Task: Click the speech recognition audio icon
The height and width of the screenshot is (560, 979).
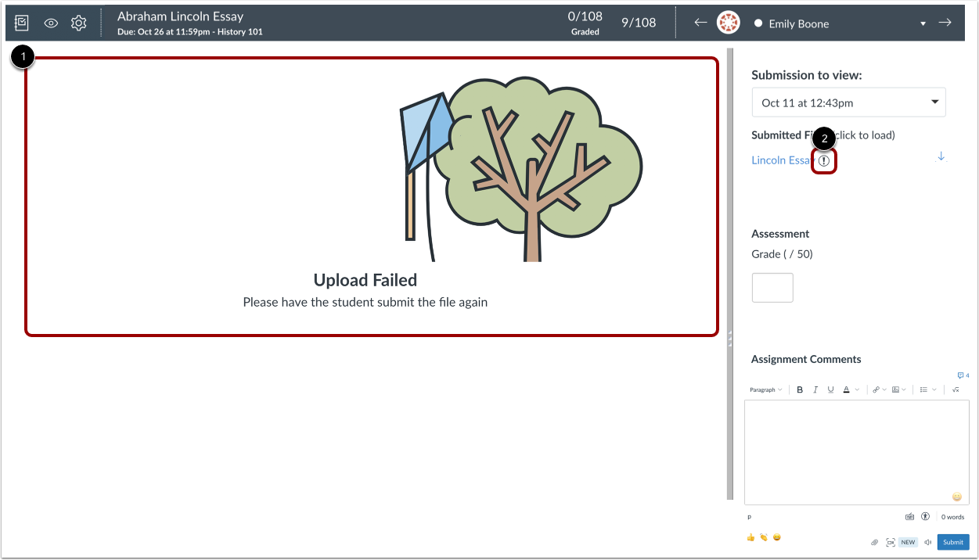Action: [927, 542]
